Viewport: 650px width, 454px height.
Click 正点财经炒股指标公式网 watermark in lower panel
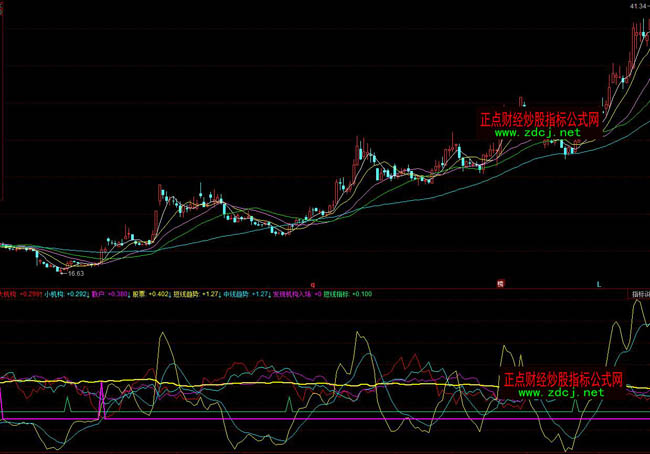(x=563, y=380)
